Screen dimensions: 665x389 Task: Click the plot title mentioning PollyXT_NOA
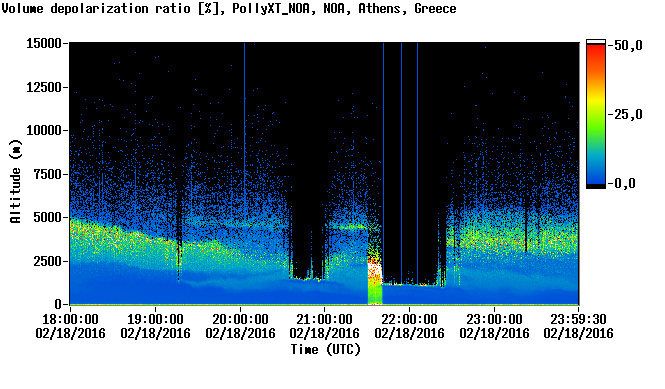pyautogui.click(x=229, y=9)
